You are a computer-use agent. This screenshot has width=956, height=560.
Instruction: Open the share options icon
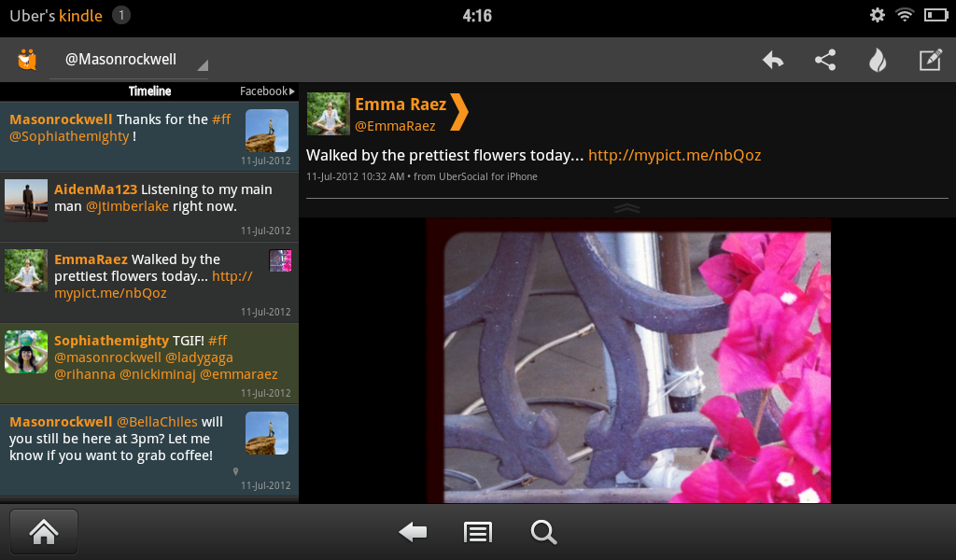tap(825, 59)
